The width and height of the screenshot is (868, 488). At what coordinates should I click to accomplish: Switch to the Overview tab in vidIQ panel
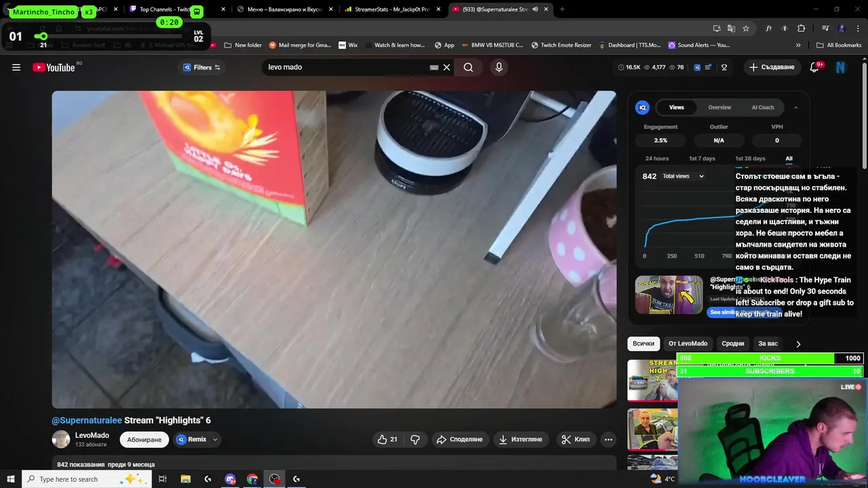(x=719, y=107)
